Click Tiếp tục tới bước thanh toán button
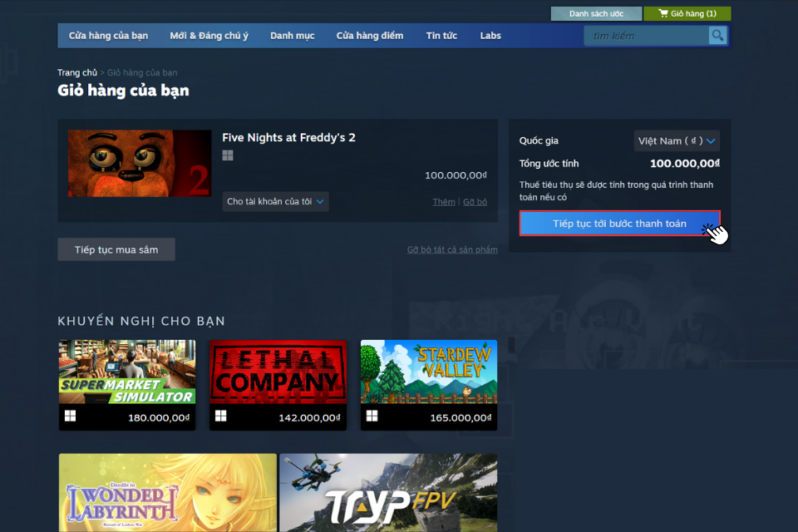The height and width of the screenshot is (532, 798). pyautogui.click(x=619, y=224)
